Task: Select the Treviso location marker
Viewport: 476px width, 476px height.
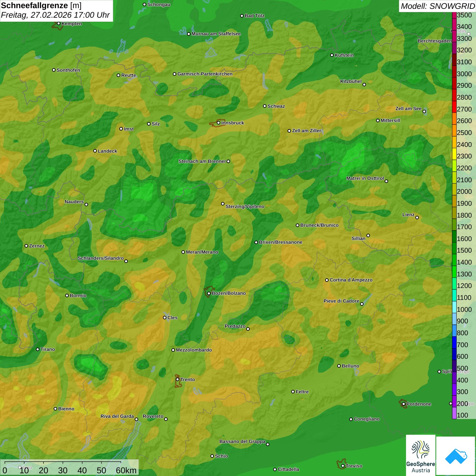Action: [343, 466]
